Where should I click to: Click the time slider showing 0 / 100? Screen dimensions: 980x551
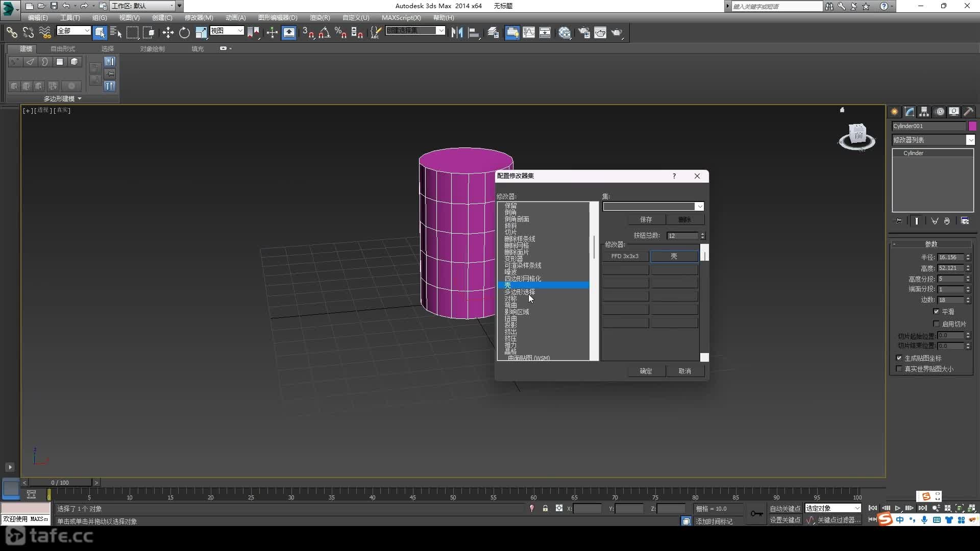pos(60,482)
